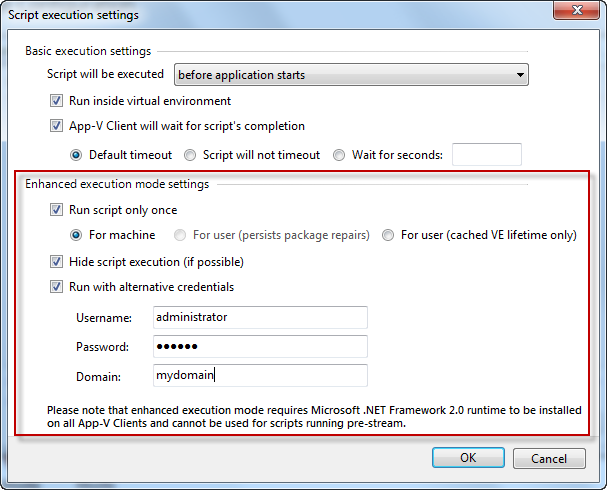The height and width of the screenshot is (490, 607).
Task: Select the 'Wait for seconds' radio button
Action: point(339,155)
